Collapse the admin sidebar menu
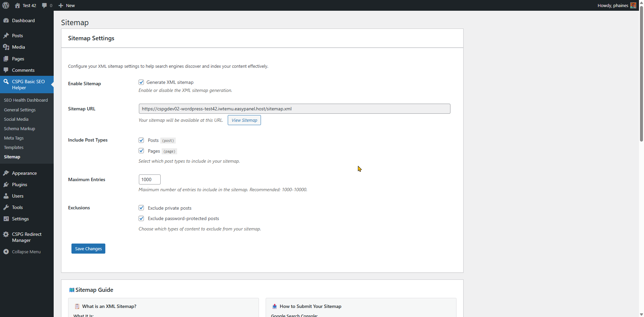 pyautogui.click(x=6, y=252)
